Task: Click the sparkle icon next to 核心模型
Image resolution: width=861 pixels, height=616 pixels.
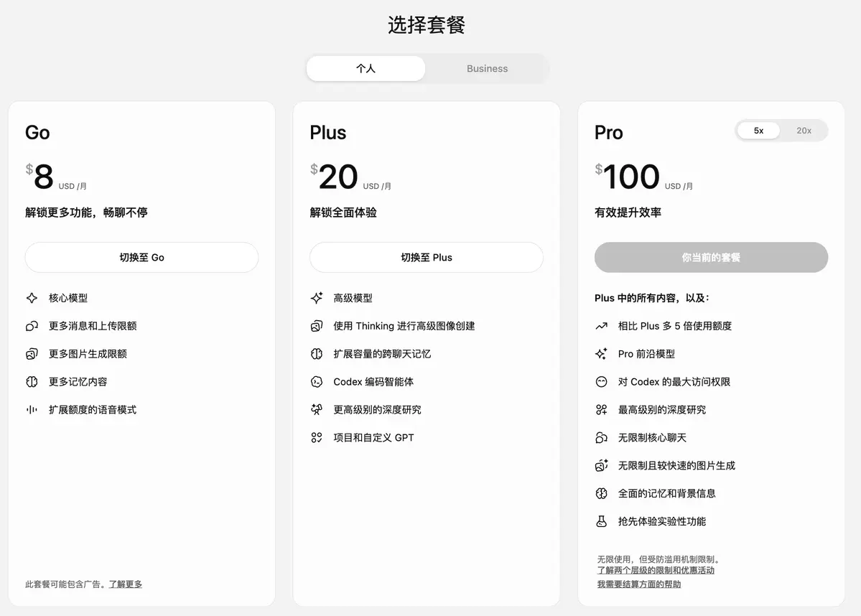Action: tap(32, 298)
